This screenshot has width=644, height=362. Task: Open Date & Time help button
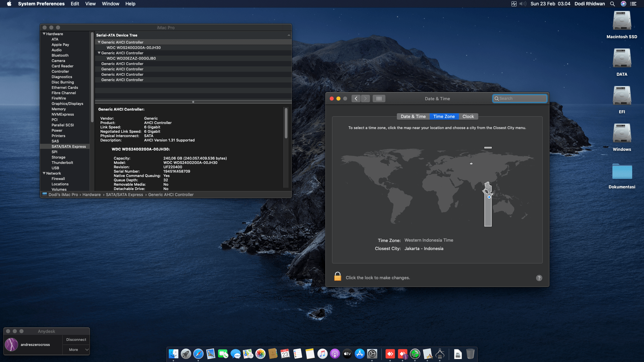coord(539,278)
